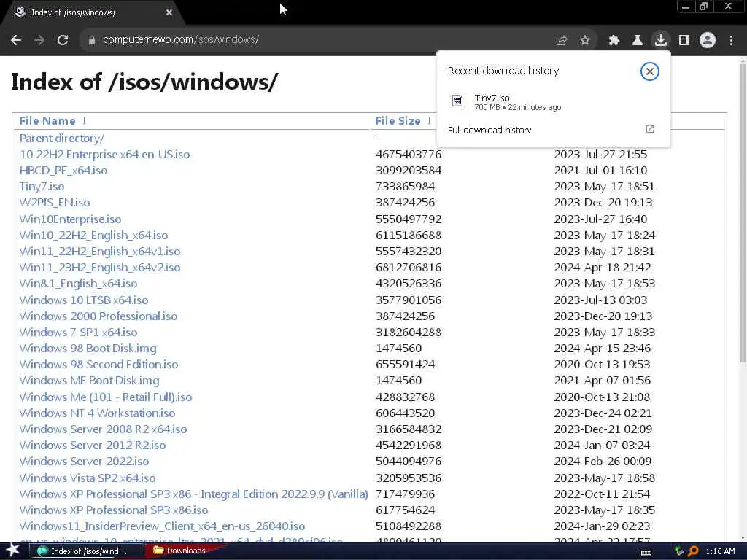
Task: Download Windows 2000 Professional.iso
Action: pyautogui.click(x=98, y=316)
